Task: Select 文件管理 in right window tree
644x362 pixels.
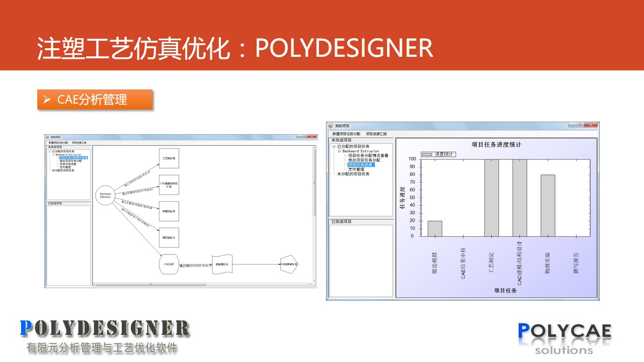Action: pos(356,169)
